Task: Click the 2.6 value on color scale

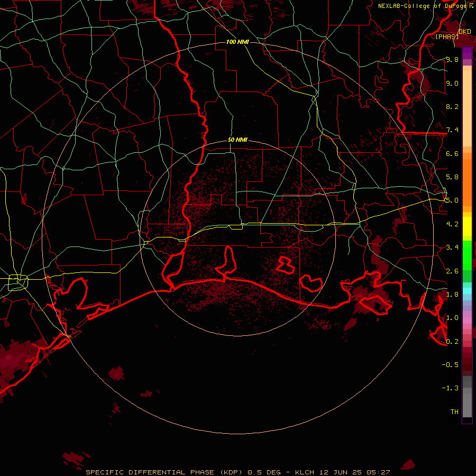Action: pos(452,271)
